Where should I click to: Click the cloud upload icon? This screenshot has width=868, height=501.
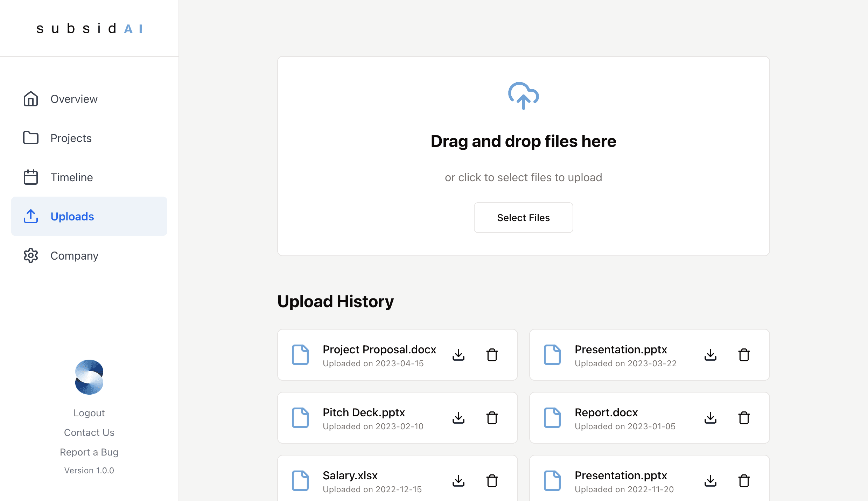524,96
